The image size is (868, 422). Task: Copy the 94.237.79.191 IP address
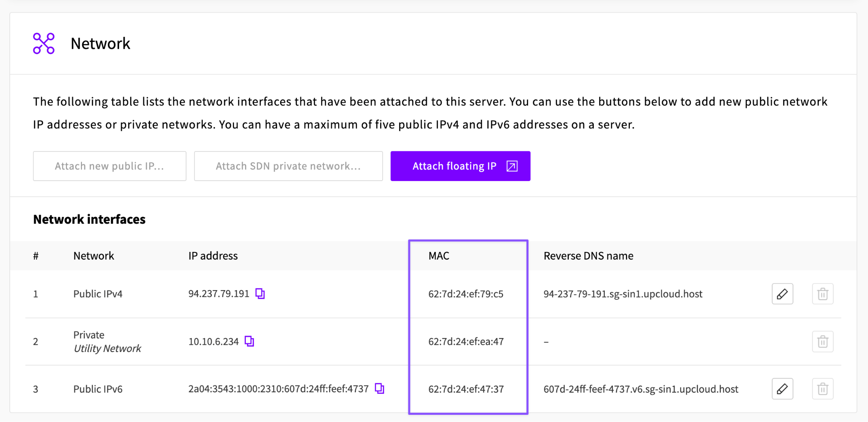tap(260, 293)
